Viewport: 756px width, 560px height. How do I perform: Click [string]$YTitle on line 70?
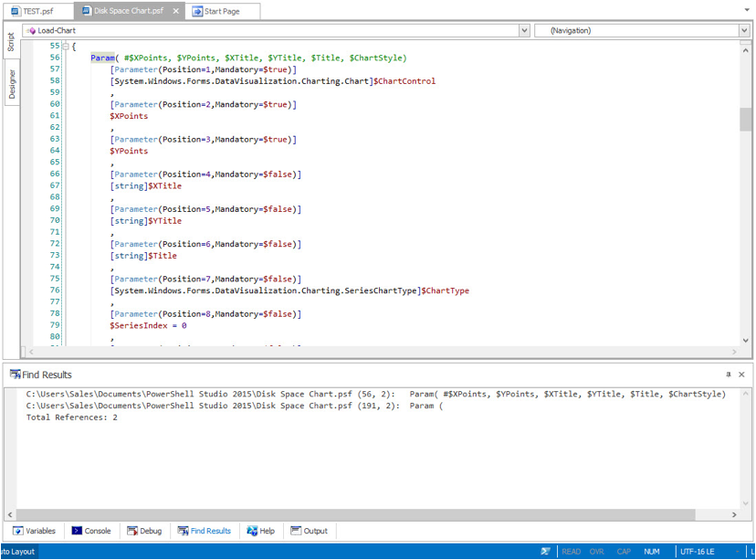point(145,221)
